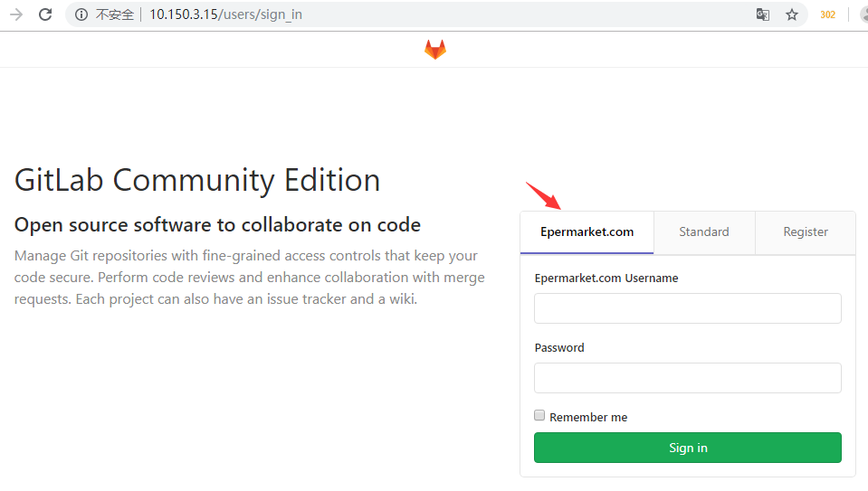Tick the Remember me checkbox
The height and width of the screenshot is (491, 868).
click(540, 416)
